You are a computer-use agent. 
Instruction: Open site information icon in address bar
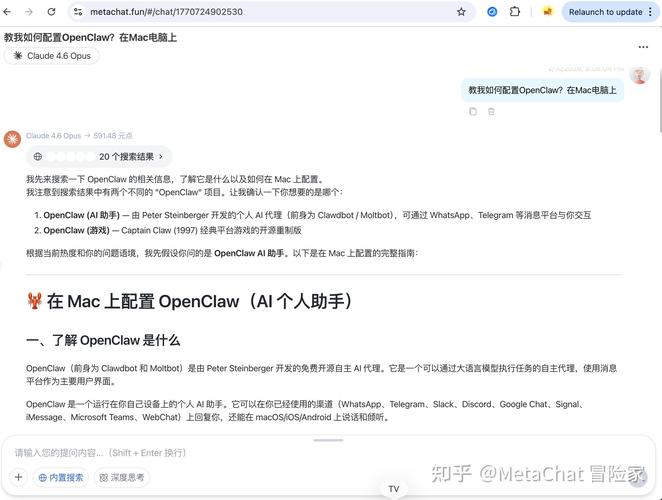(78, 12)
